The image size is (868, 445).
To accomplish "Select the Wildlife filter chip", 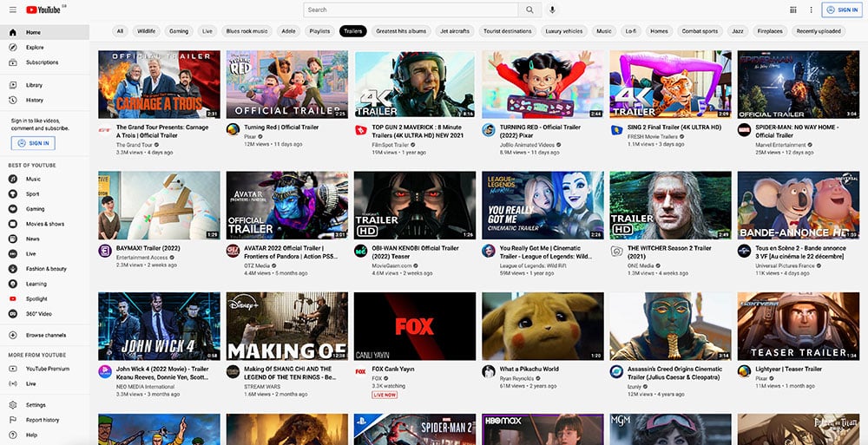I will click(x=146, y=31).
